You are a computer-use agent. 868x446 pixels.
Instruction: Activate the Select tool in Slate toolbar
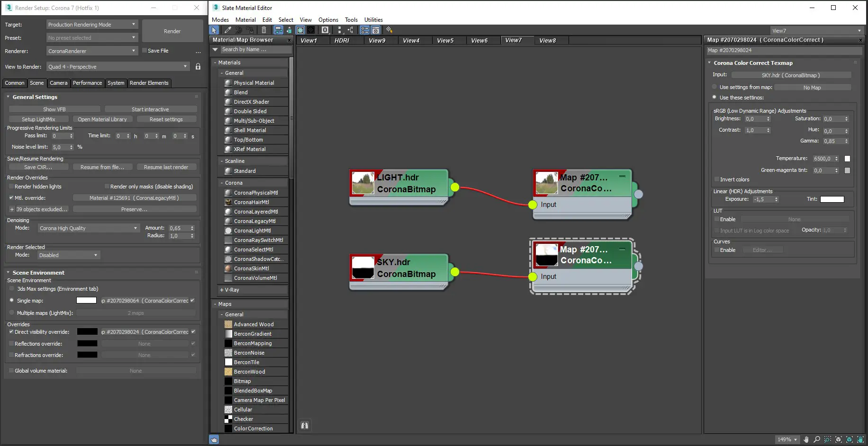[214, 30]
